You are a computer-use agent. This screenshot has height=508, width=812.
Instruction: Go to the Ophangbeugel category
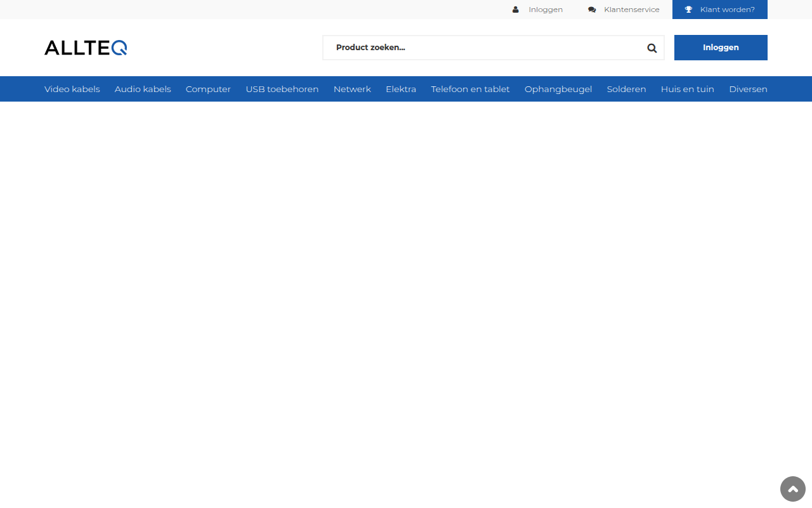(x=558, y=89)
